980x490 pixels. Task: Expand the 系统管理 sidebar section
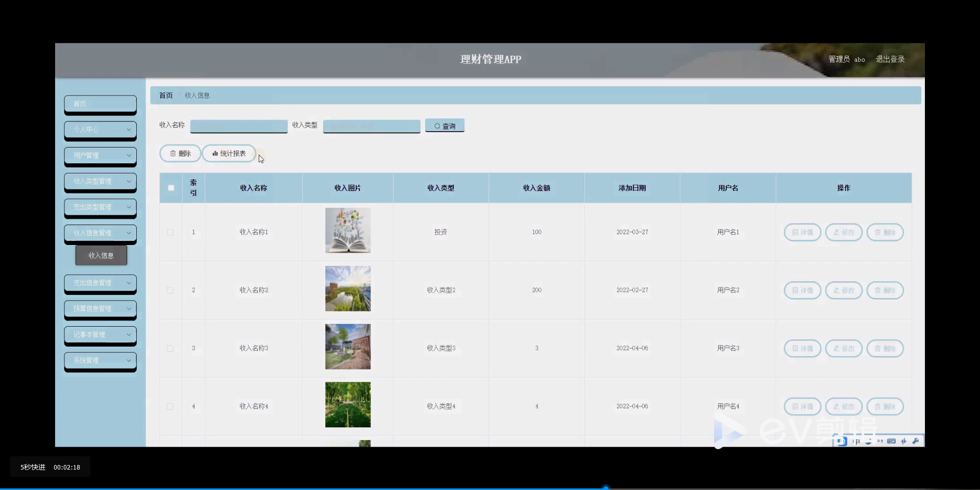pos(100,361)
